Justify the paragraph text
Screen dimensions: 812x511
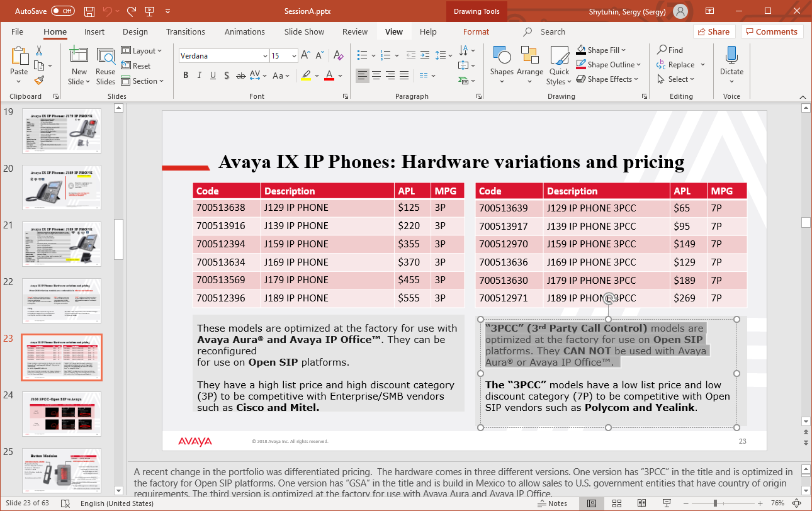pos(404,76)
